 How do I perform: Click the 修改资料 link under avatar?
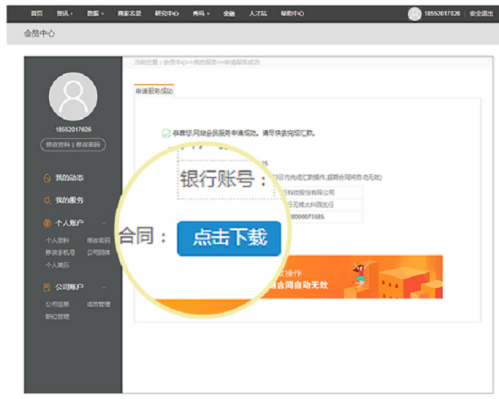click(58, 145)
